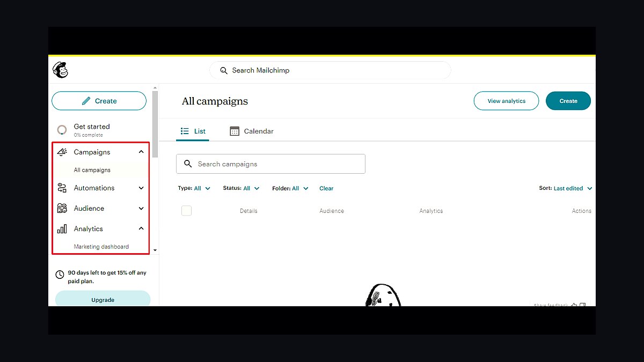Image resolution: width=644 pixels, height=362 pixels.
Task: Click the All campaigns page heading
Action: (215, 101)
